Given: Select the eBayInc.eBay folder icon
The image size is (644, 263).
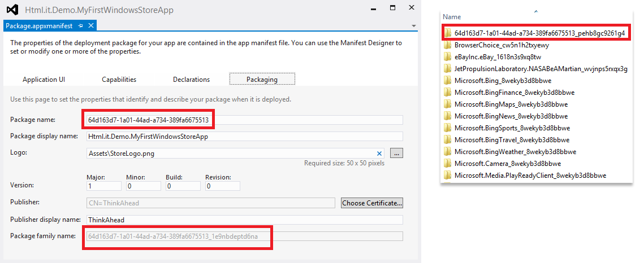Looking at the screenshot, I should (448, 57).
